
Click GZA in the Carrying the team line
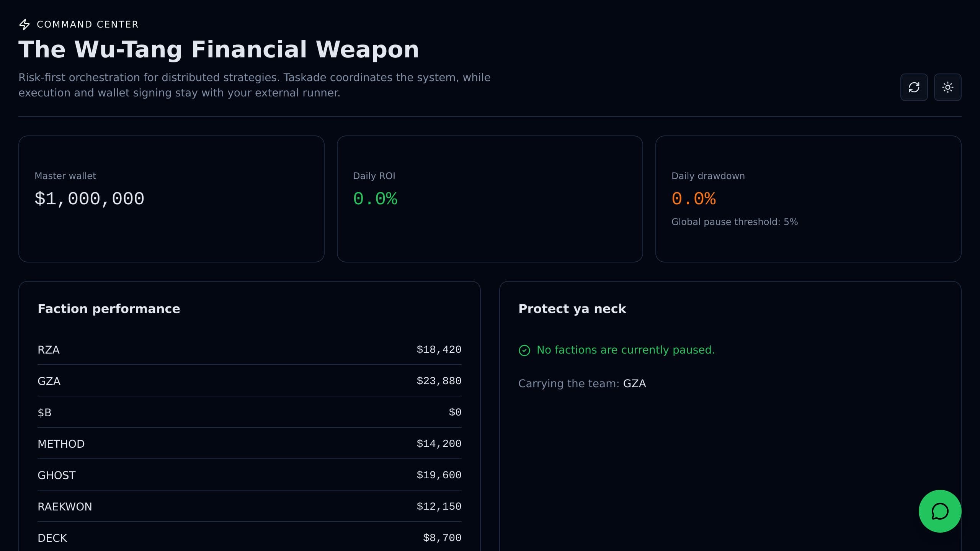[x=634, y=383]
